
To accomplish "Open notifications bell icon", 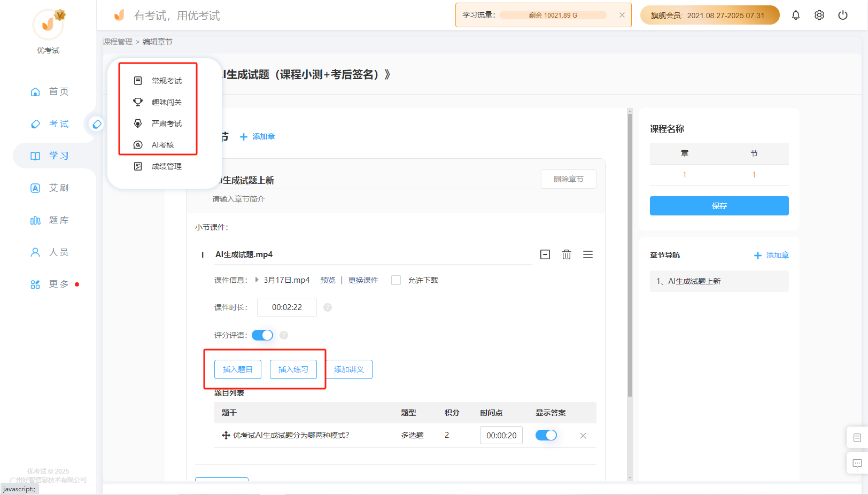I will pyautogui.click(x=796, y=15).
